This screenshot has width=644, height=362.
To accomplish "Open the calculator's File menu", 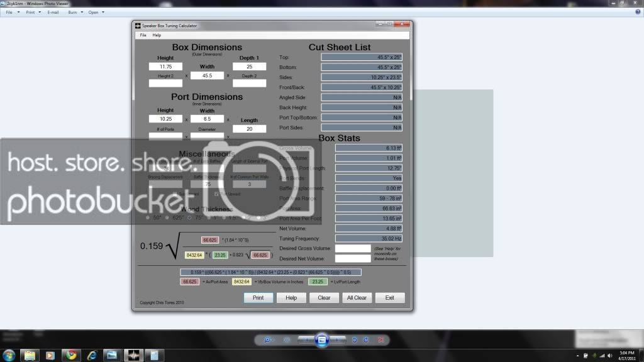I will pyautogui.click(x=143, y=35).
